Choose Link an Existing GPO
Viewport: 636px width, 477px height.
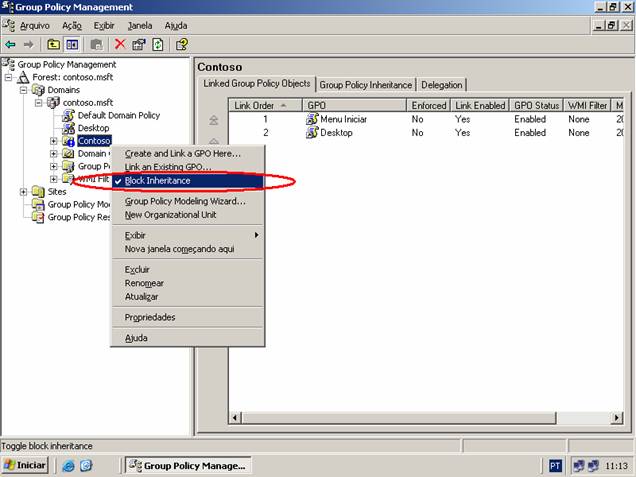[188, 167]
